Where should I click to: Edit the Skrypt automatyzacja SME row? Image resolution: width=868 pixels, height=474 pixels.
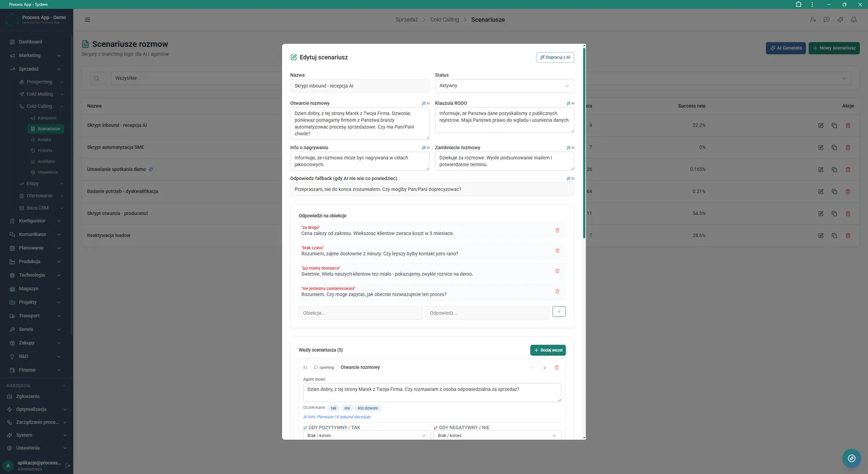[821, 148]
